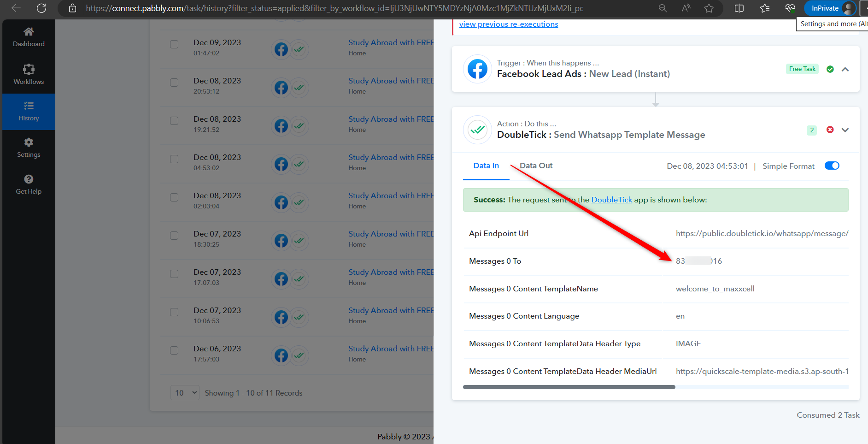868x444 pixels.
Task: Click Facebook icon in Dec 06 17:57:03 row
Action: (x=281, y=355)
